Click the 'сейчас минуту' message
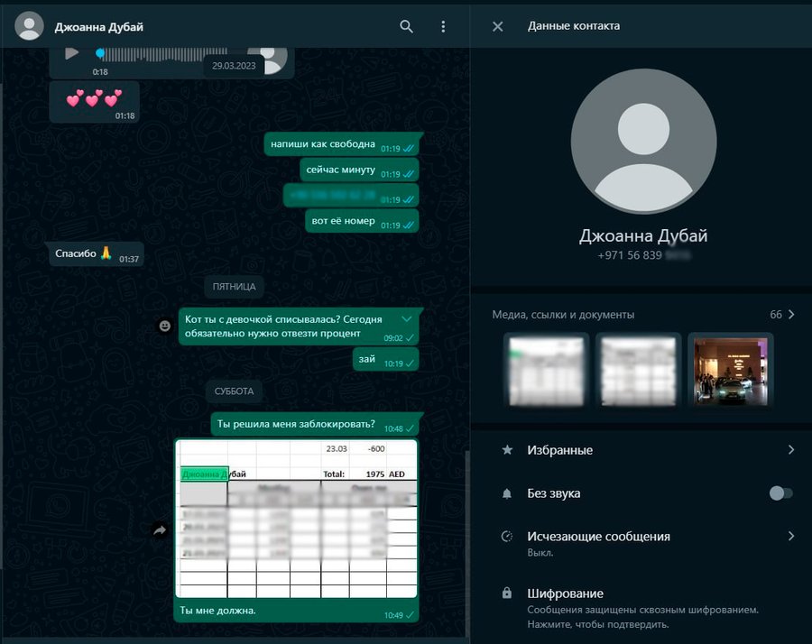Viewport: 812px width, 644px height. point(359,170)
